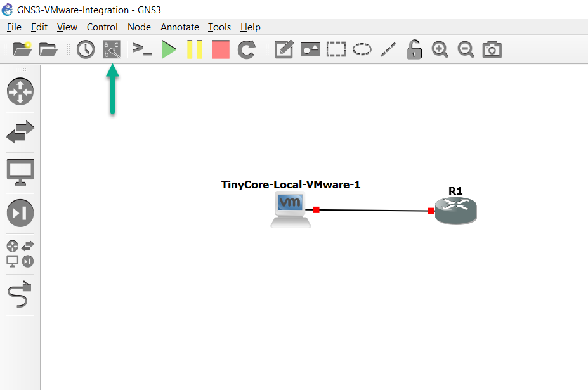Open the Help menu
588x390 pixels.
point(250,27)
